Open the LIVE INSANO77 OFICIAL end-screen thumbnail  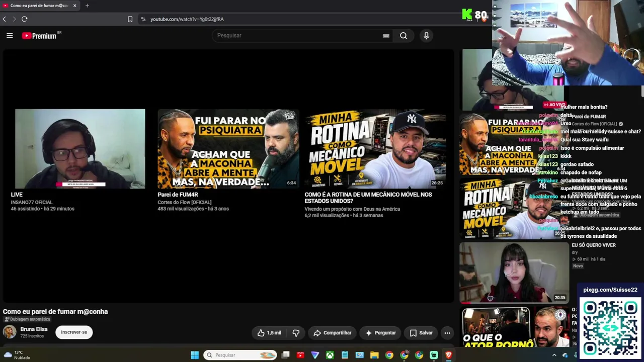point(80,148)
